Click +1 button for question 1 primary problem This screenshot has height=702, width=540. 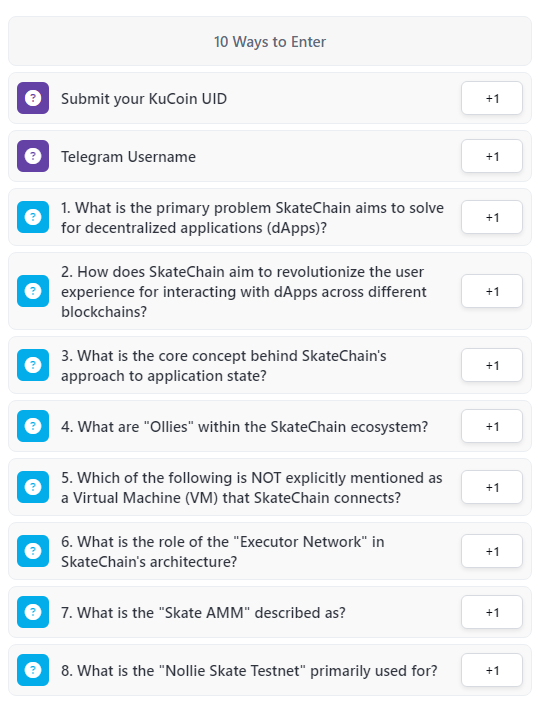point(492,217)
